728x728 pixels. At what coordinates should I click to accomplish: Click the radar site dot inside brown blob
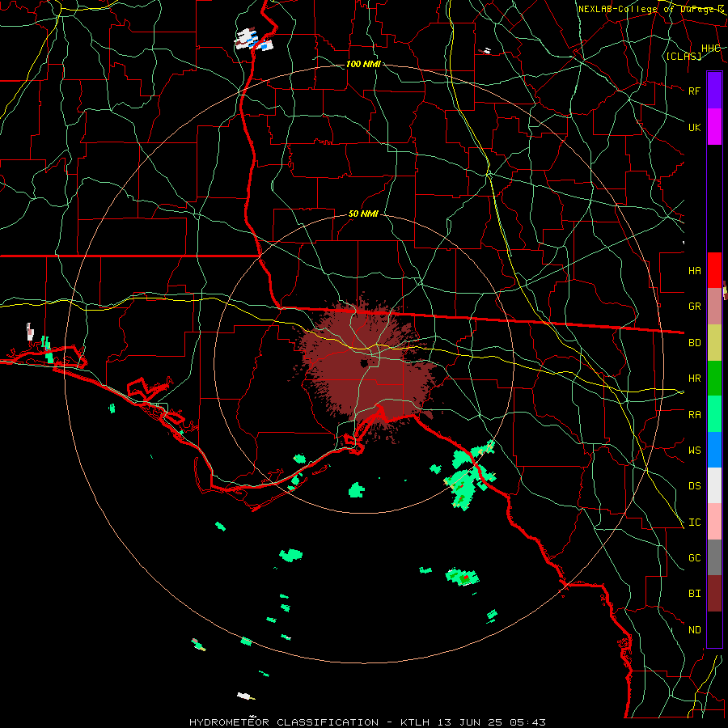pyautogui.click(x=365, y=363)
